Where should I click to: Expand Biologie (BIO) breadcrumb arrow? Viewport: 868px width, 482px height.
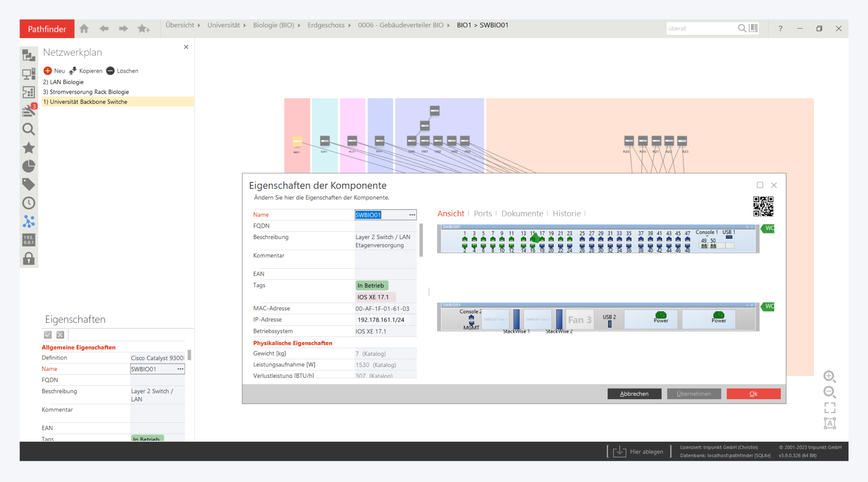pos(299,25)
